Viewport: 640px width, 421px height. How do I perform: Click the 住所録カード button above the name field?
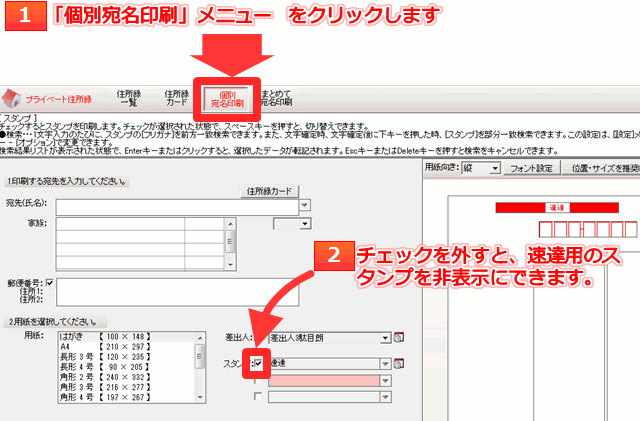click(x=269, y=191)
